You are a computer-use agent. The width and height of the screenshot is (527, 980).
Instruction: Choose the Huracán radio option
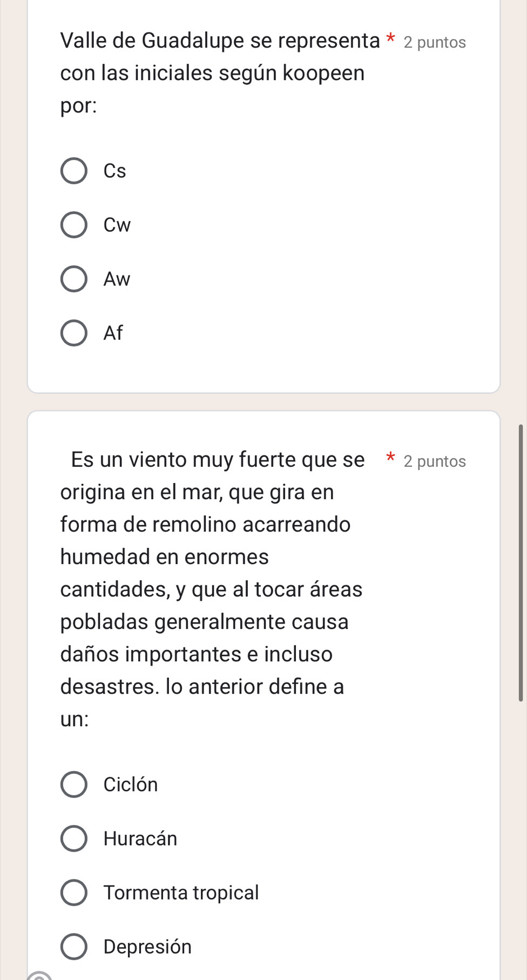pos(73,838)
